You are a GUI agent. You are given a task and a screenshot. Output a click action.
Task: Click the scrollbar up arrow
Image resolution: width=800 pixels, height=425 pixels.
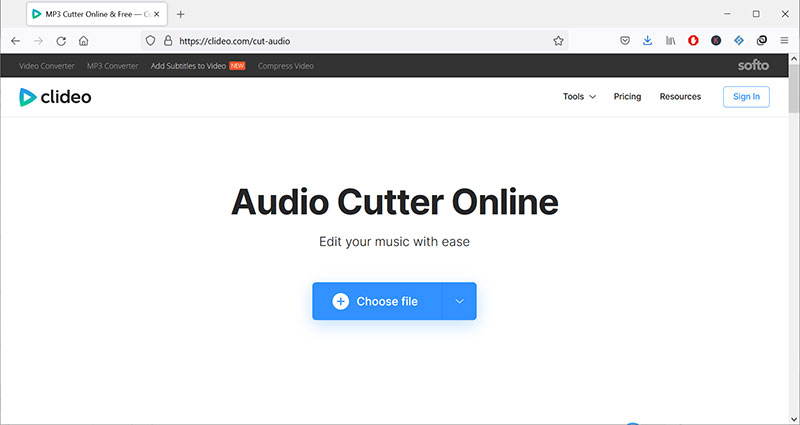[794, 59]
